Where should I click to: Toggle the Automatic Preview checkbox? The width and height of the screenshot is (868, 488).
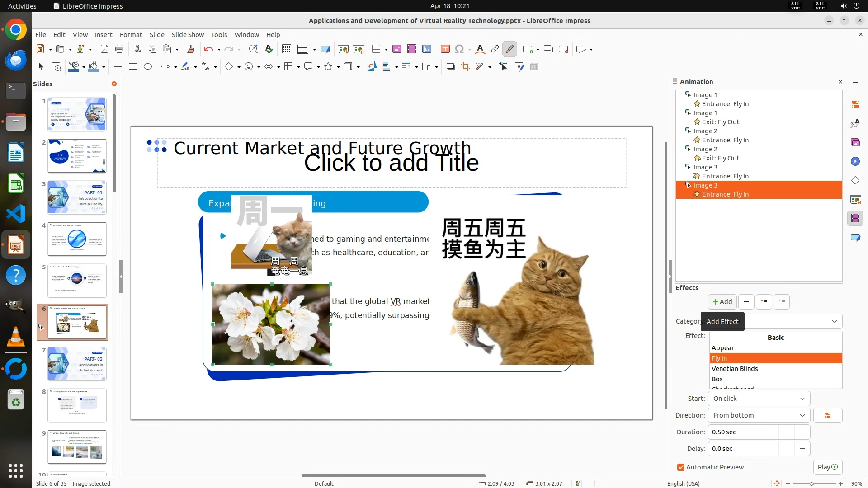tap(681, 467)
